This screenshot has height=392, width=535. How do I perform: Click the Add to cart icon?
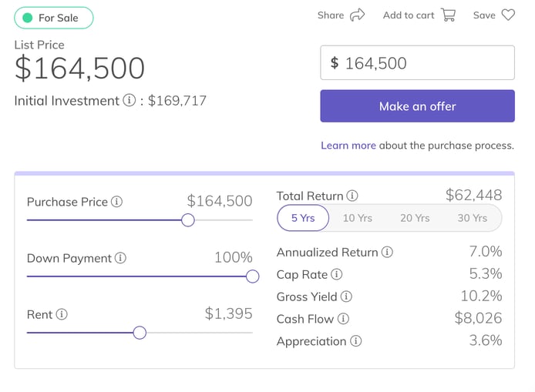click(x=449, y=15)
